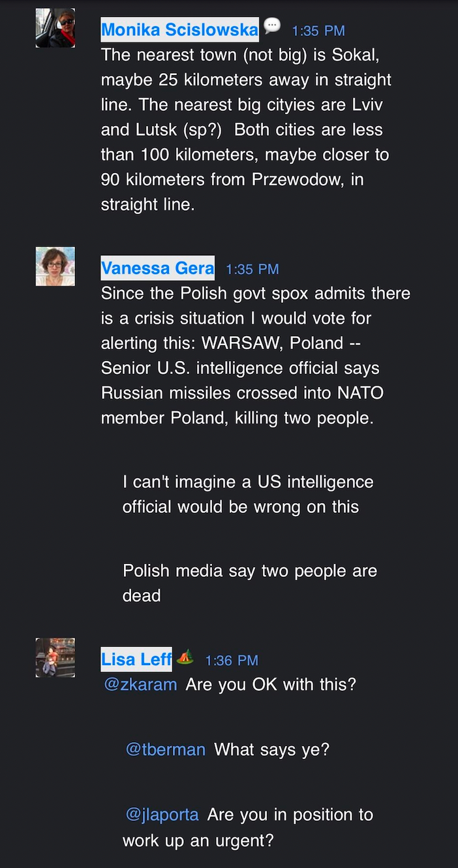This screenshot has height=868, width=458.
Task: Select the Lisa Leff sender name
Action: tap(136, 660)
